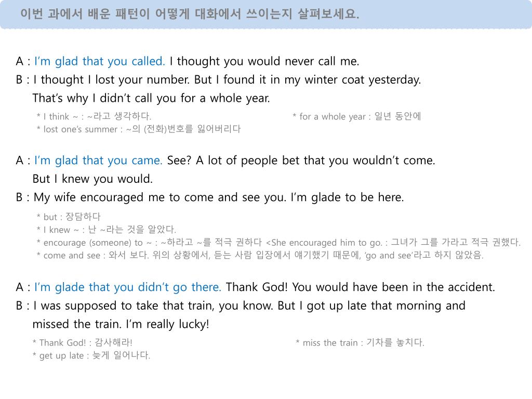Click the "encourage (someone) to ~" note
The height and width of the screenshot is (399, 532).
tap(278, 243)
